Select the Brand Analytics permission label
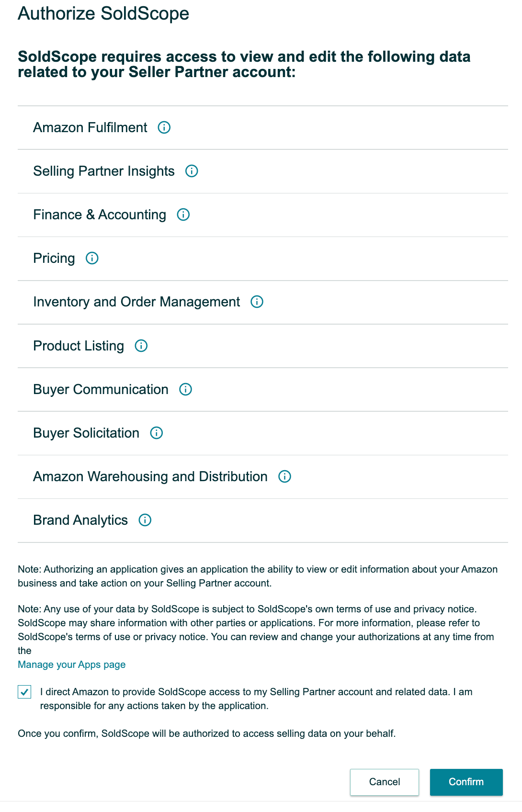The image size is (522, 812). click(80, 520)
